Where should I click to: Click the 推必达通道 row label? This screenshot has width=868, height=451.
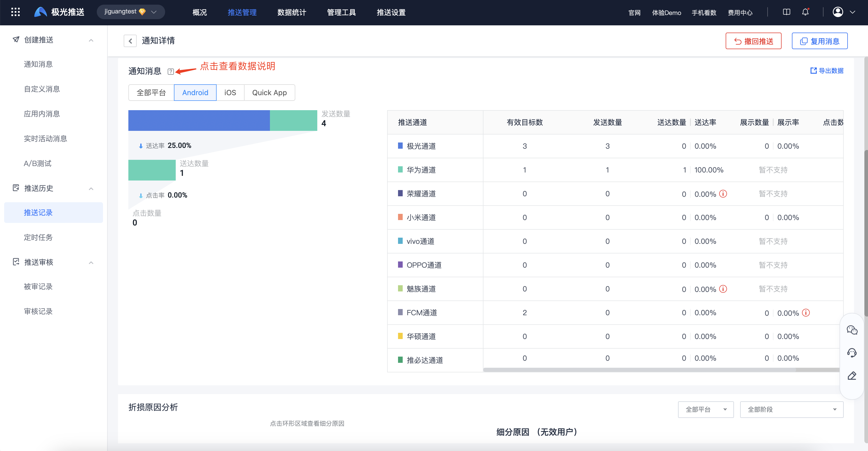425,360
